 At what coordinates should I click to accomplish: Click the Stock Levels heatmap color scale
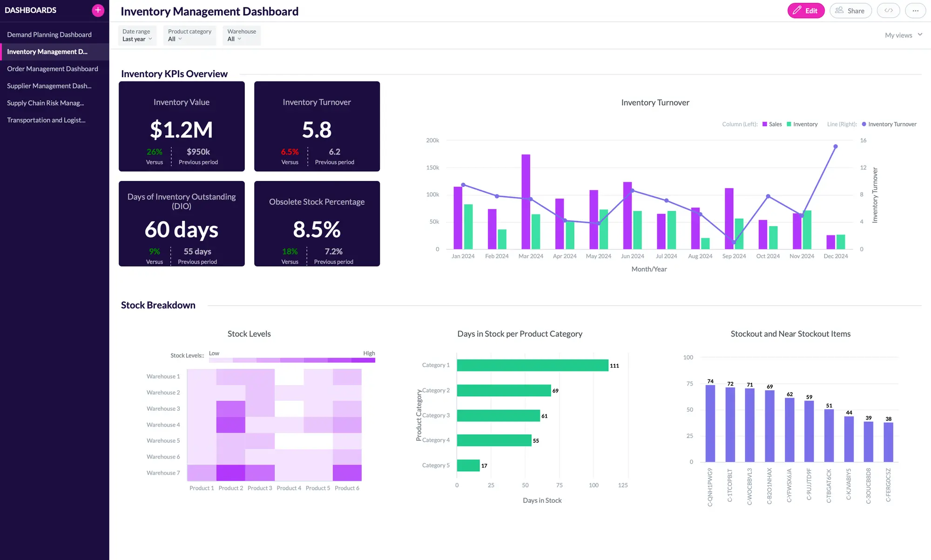pyautogui.click(x=291, y=360)
